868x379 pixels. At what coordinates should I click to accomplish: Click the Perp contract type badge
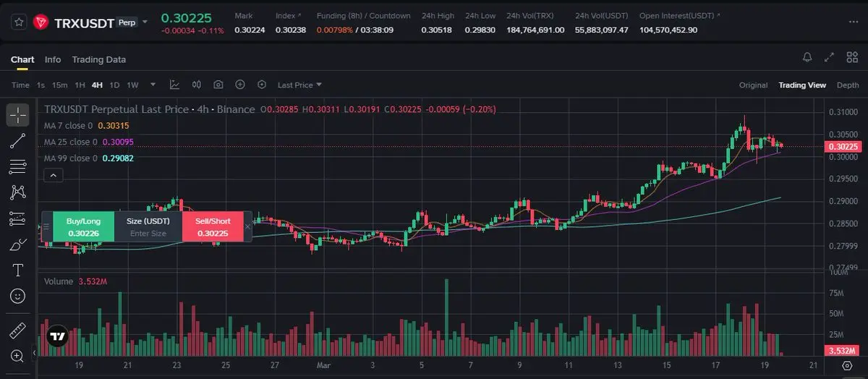click(x=126, y=22)
